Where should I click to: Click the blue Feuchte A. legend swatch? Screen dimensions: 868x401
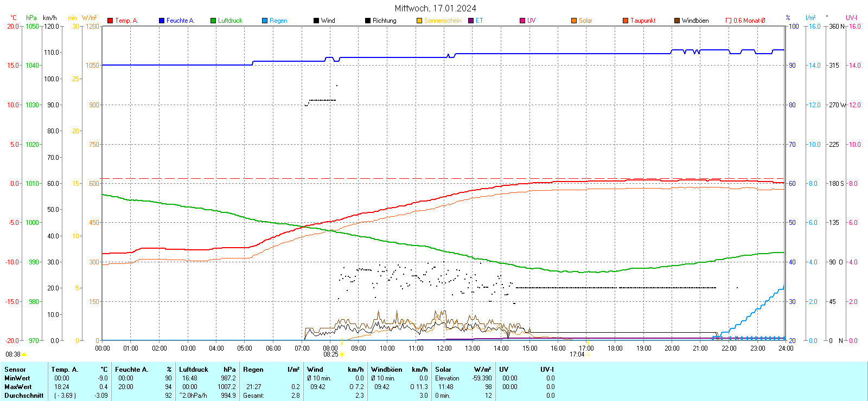[x=162, y=21]
